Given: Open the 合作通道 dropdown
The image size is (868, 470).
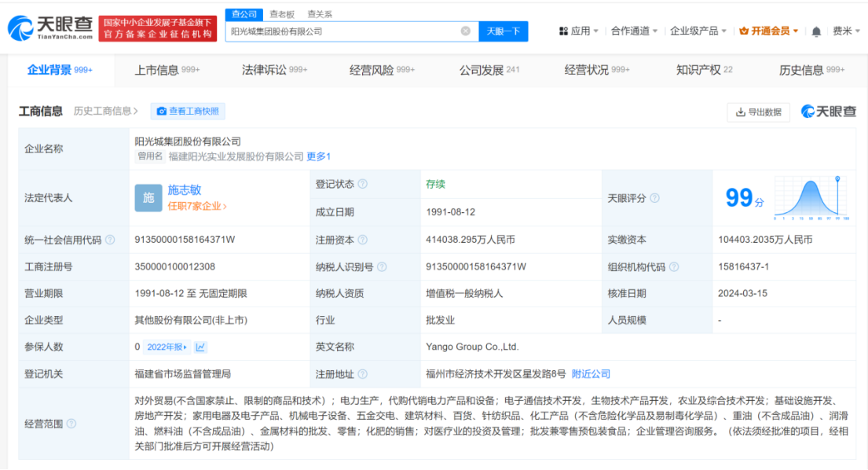Looking at the screenshot, I should click(634, 31).
